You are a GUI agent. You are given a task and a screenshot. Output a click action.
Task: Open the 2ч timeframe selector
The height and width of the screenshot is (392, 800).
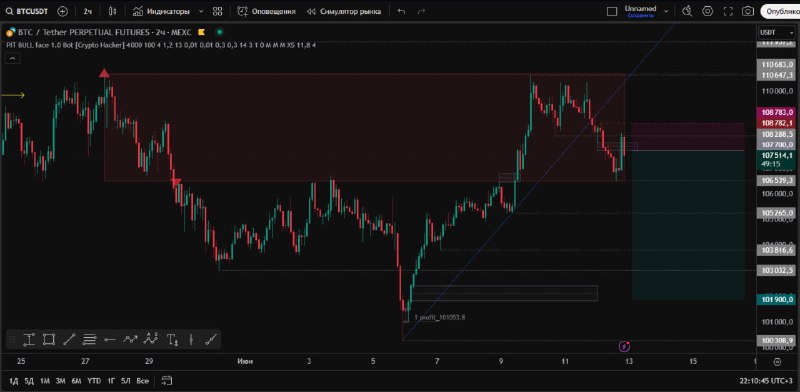click(88, 11)
